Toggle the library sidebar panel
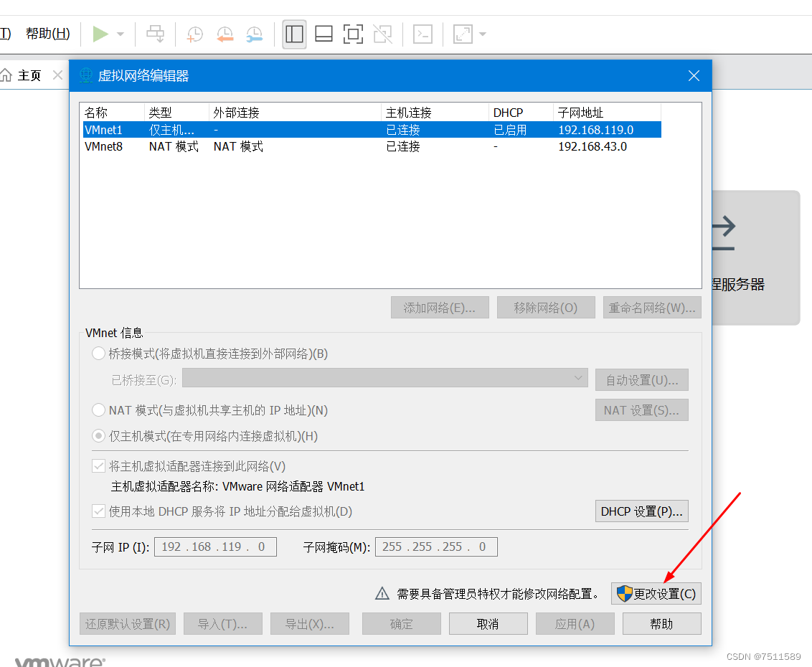The height and width of the screenshot is (667, 812). coord(294,34)
